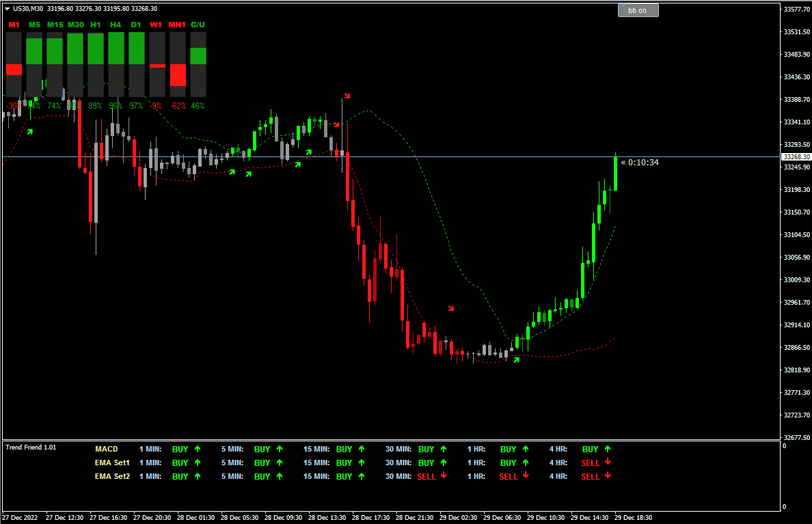Image resolution: width=812 pixels, height=524 pixels.
Task: Click the MACD 4 HR buy arrow
Action: pos(608,449)
